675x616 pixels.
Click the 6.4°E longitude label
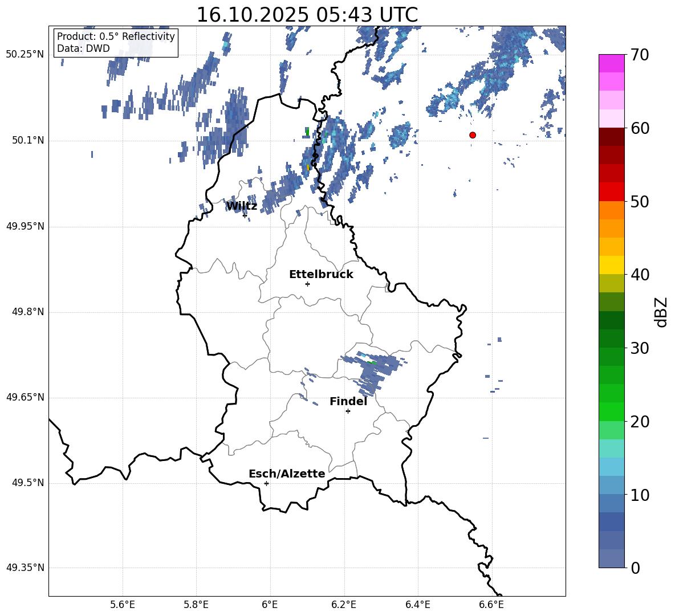(418, 605)
